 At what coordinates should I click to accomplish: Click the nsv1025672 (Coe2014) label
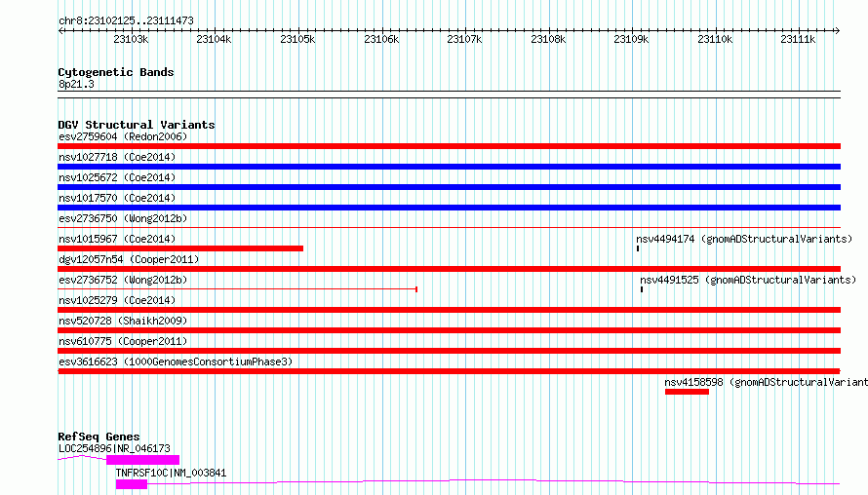point(117,177)
